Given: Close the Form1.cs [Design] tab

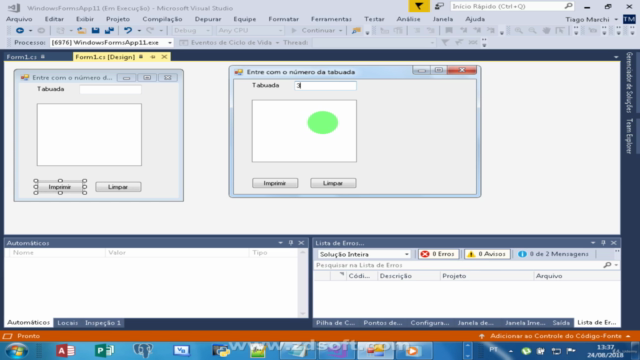Looking at the screenshot, I should [x=164, y=57].
